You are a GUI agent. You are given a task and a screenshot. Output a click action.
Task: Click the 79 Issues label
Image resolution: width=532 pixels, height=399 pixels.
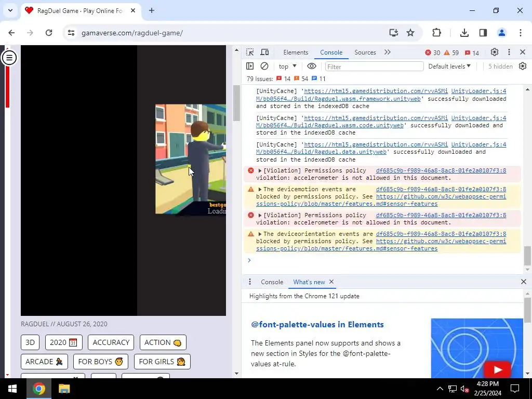coord(260,79)
